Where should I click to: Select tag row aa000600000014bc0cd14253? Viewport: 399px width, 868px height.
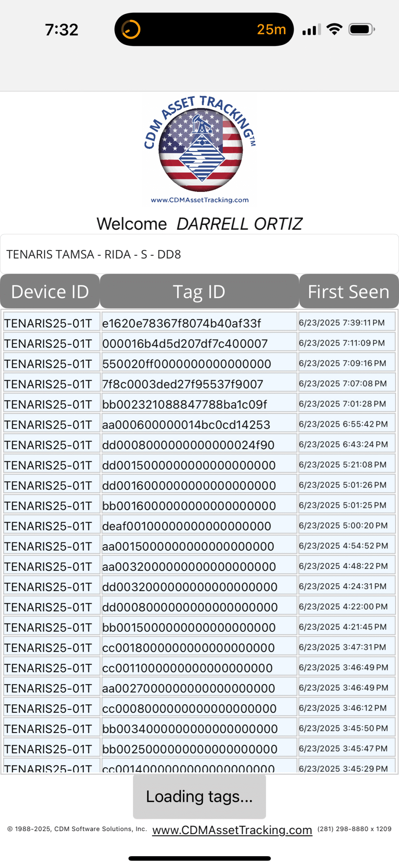coord(186,425)
